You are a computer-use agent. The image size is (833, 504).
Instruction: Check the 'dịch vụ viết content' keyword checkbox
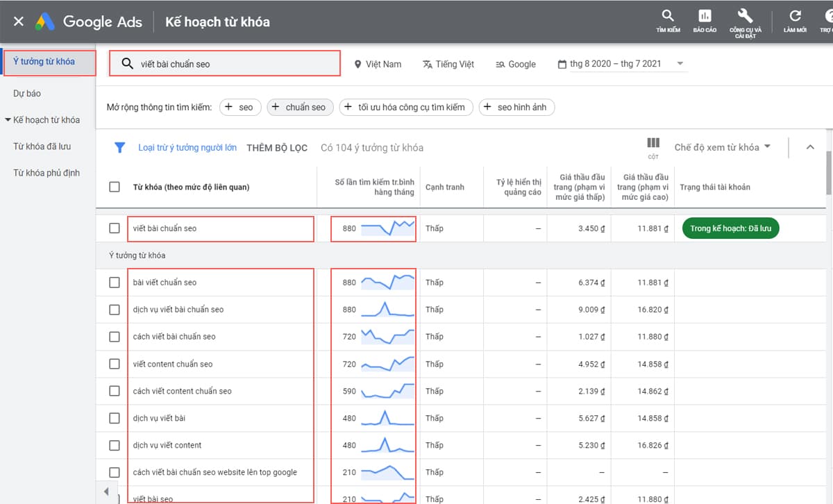pos(114,445)
